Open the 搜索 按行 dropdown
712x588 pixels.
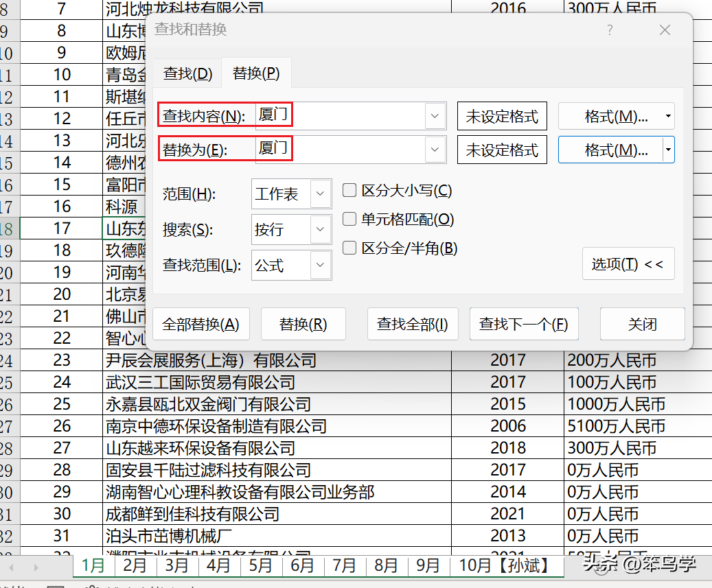292,229
